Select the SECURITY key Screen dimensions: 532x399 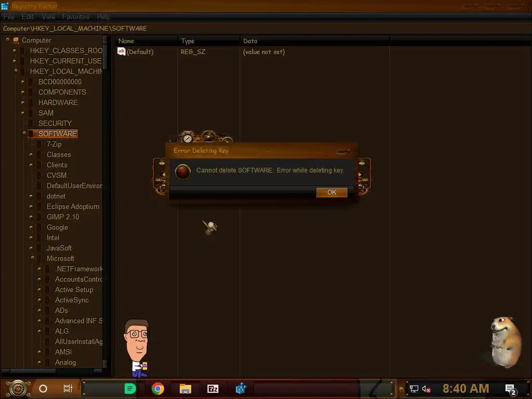pyautogui.click(x=55, y=123)
